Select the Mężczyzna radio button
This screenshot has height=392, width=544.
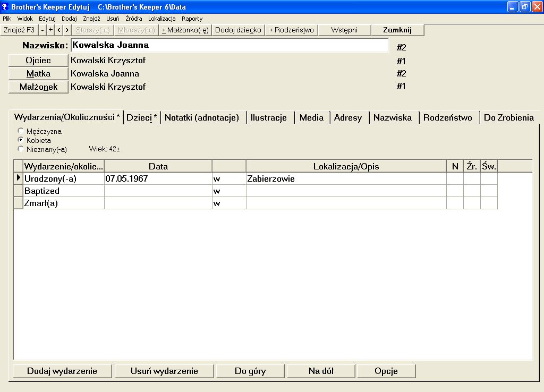click(21, 131)
